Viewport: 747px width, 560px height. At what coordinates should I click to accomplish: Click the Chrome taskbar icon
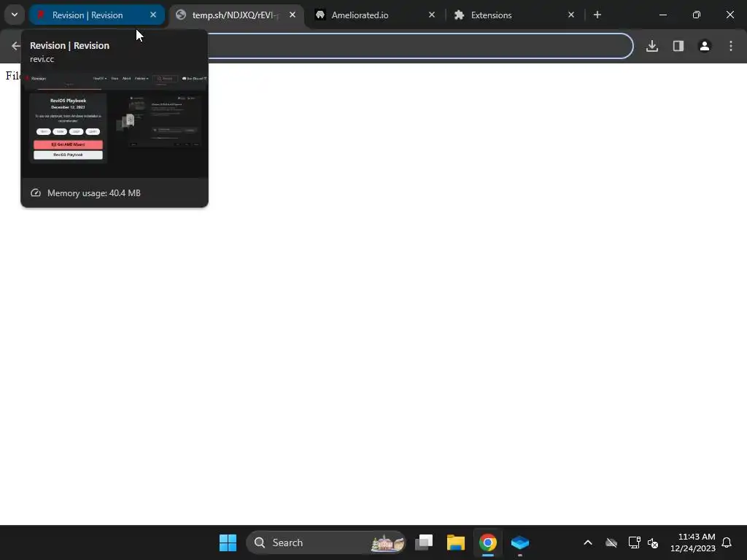(487, 542)
